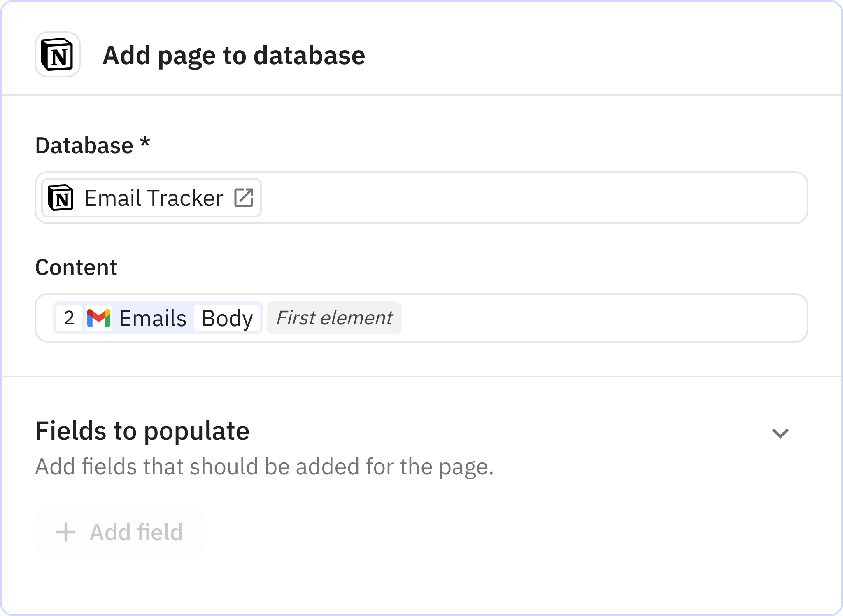Click the Emails variable label
Image resolution: width=843 pixels, height=616 pixels.
[153, 318]
